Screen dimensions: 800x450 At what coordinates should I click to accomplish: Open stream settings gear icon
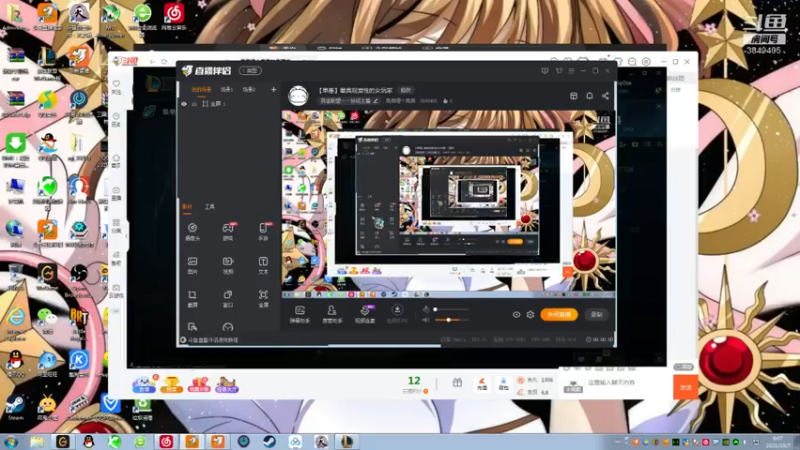click(530, 315)
